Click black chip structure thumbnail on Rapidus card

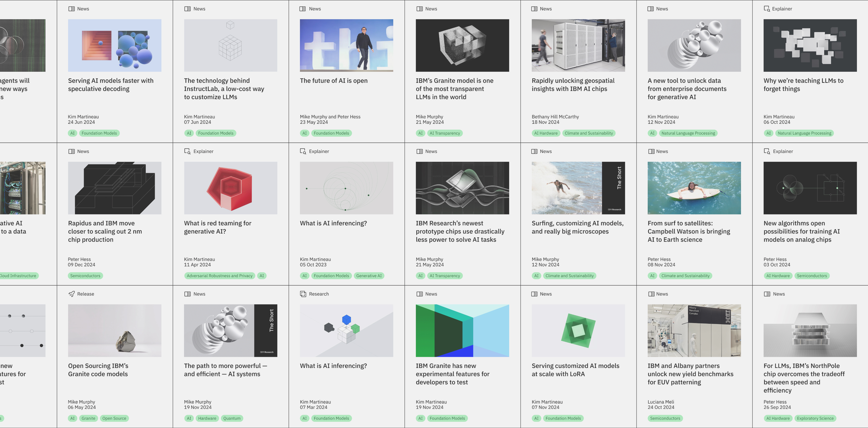click(115, 188)
